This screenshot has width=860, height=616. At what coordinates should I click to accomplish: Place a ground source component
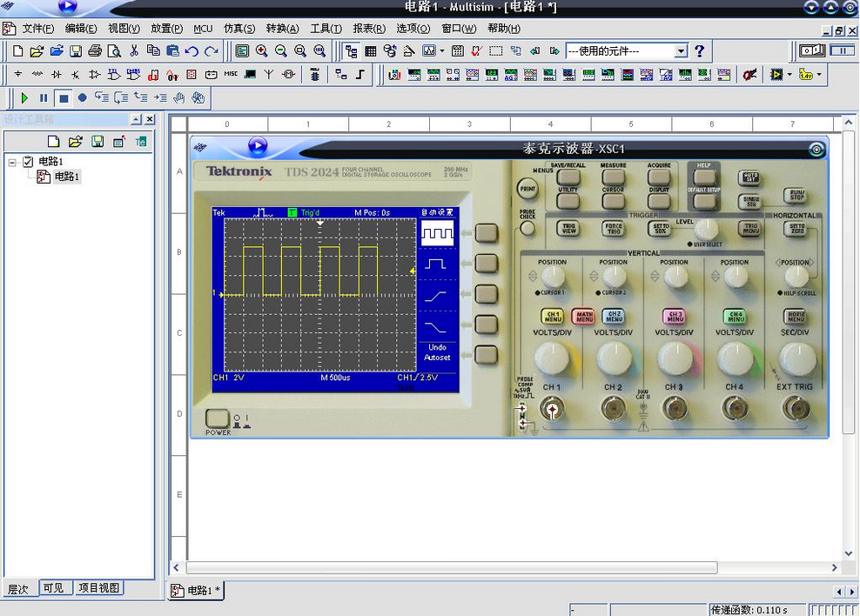(x=18, y=75)
